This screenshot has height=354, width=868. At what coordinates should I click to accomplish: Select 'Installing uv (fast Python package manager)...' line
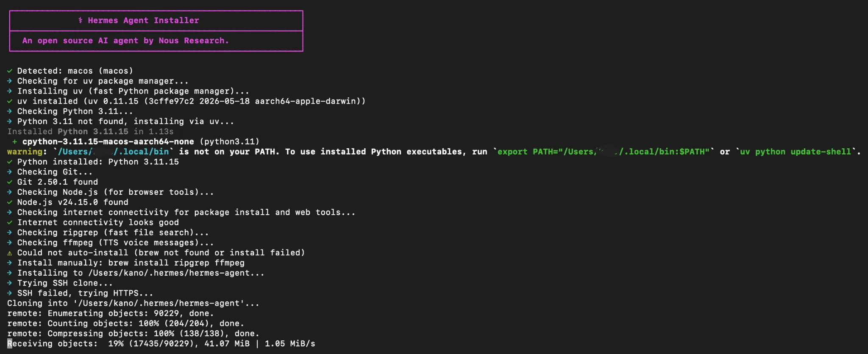point(128,91)
